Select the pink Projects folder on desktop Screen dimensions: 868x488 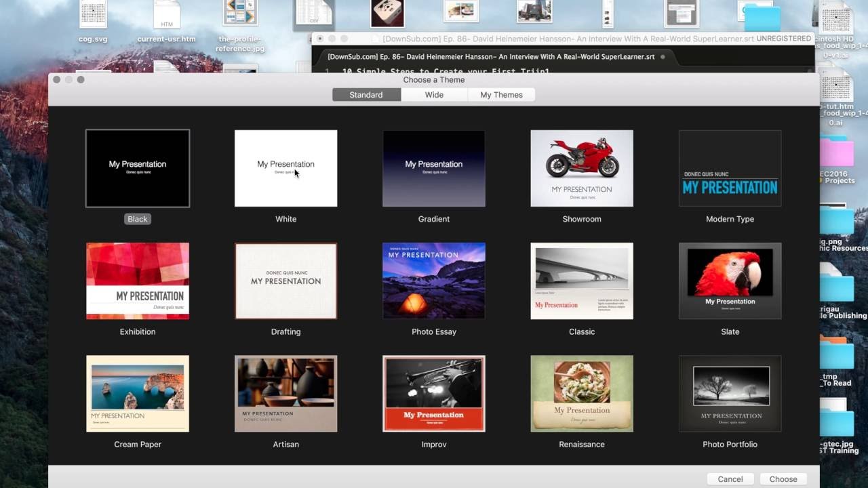coord(837,151)
